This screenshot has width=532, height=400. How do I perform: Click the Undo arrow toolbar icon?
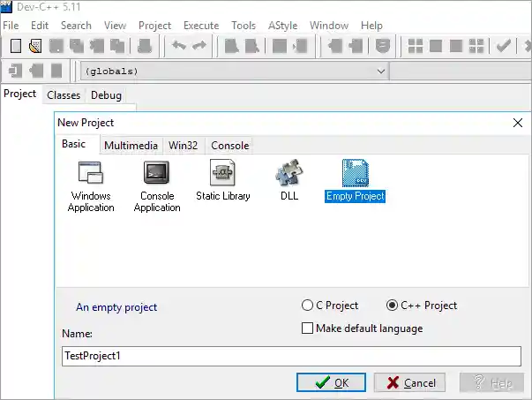click(179, 45)
